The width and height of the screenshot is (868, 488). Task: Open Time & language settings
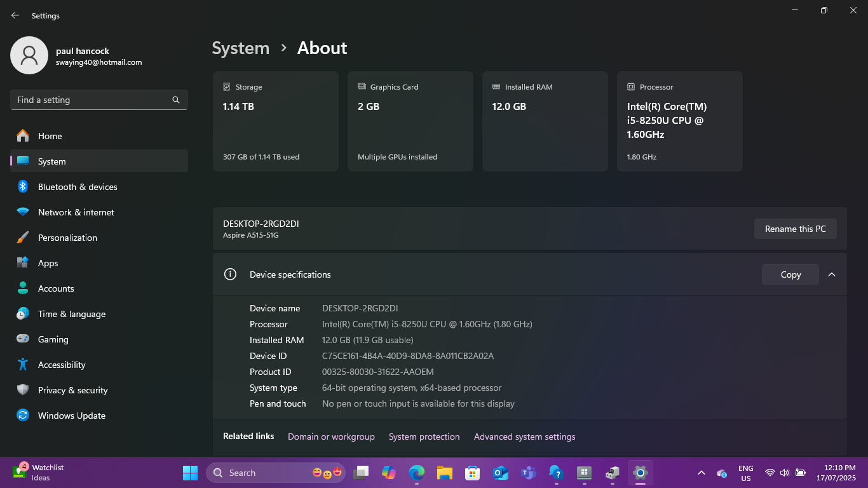[x=99, y=314]
